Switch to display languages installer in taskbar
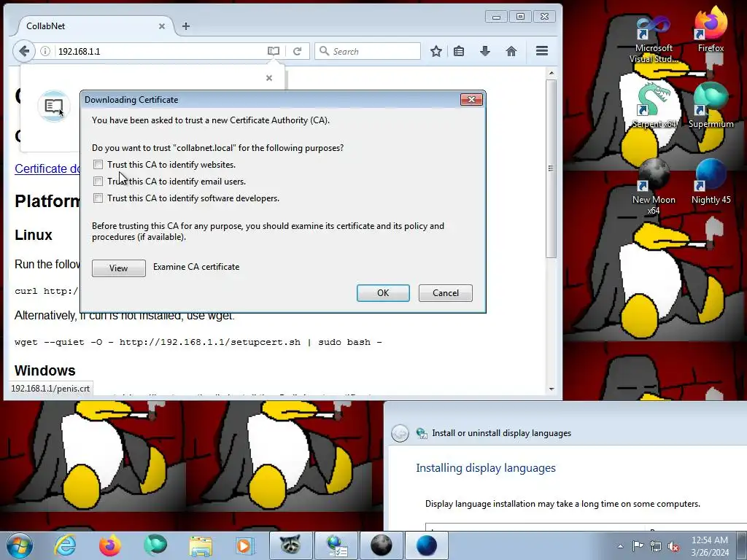The height and width of the screenshot is (560, 747). click(336, 545)
